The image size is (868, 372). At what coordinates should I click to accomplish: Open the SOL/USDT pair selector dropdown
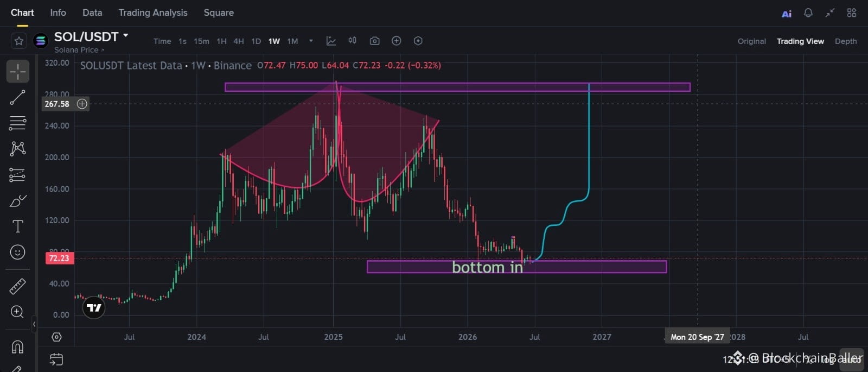(91, 37)
